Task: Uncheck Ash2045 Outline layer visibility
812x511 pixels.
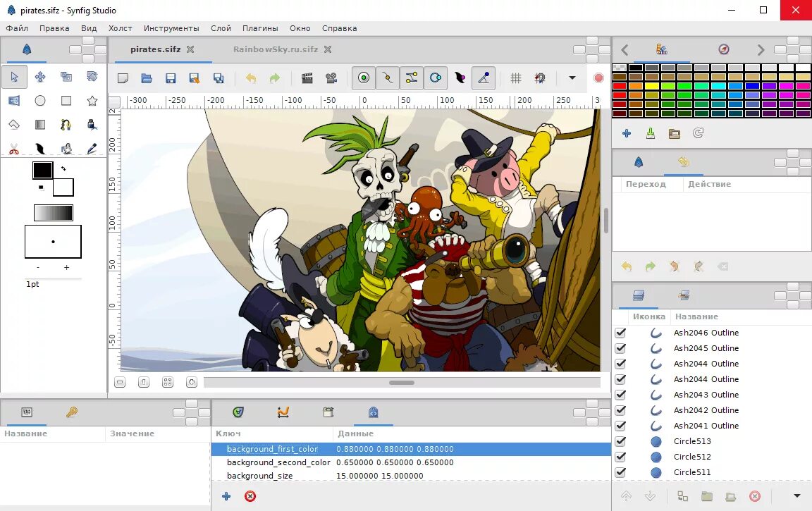Action: (x=620, y=348)
